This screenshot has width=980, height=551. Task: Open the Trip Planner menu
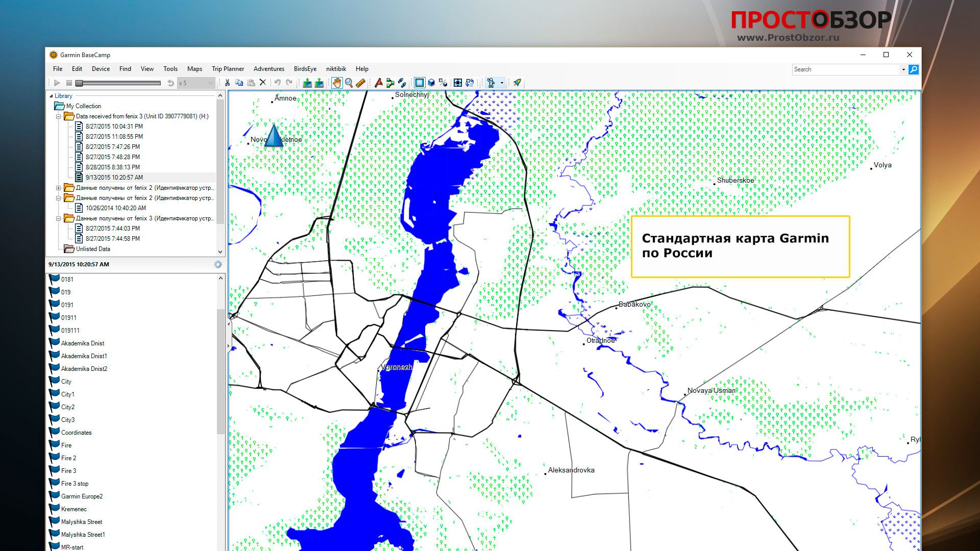tap(228, 69)
